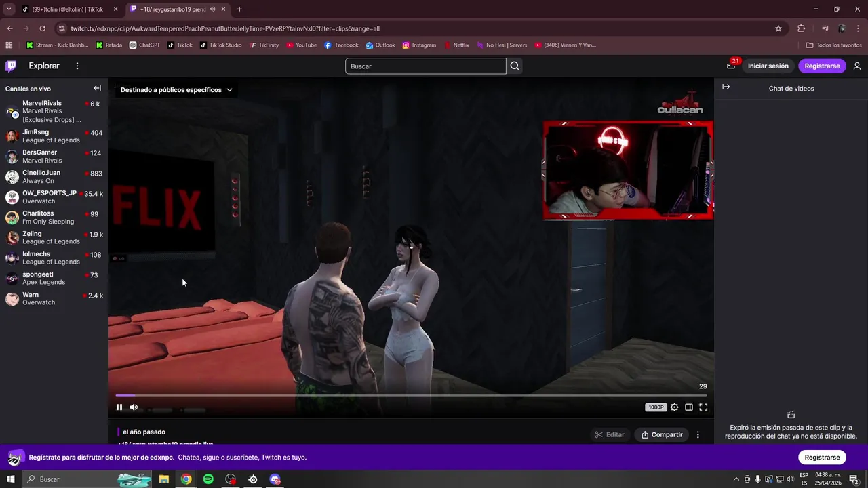Open the Windows Start menu
The width and height of the screenshot is (868, 488).
[10, 479]
